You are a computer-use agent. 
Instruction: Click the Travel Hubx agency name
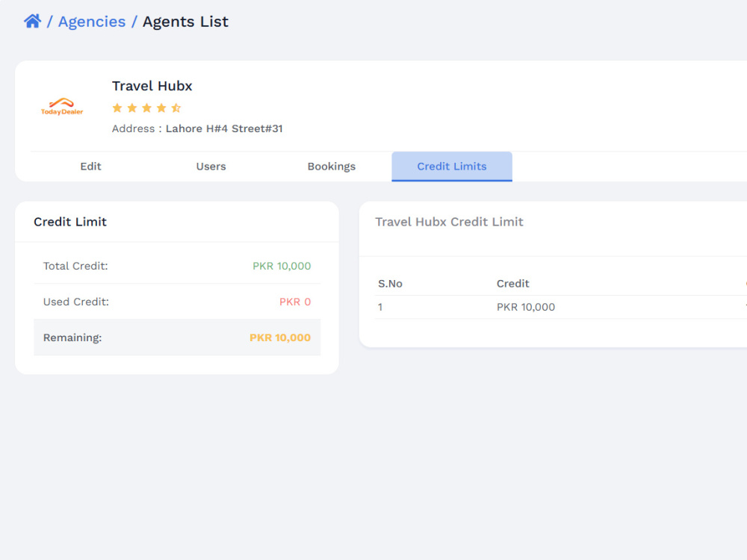(152, 86)
